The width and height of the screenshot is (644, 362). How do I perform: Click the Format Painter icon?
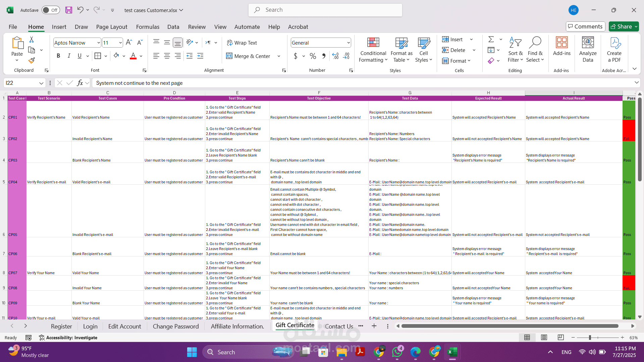click(x=32, y=61)
